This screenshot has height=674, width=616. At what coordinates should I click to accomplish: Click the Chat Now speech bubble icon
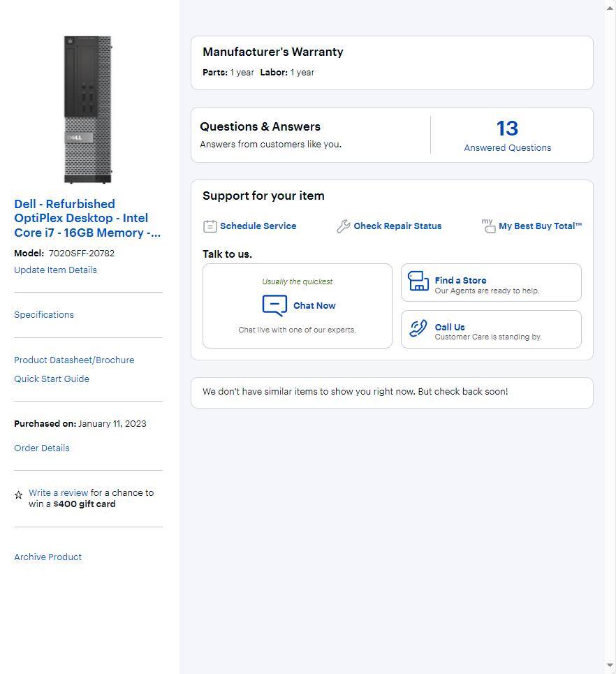click(x=274, y=305)
